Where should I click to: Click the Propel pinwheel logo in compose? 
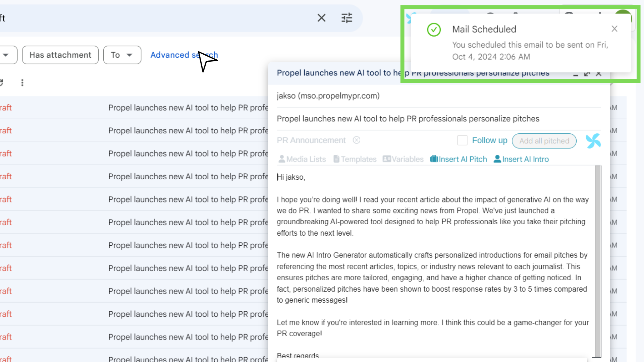coord(593,141)
